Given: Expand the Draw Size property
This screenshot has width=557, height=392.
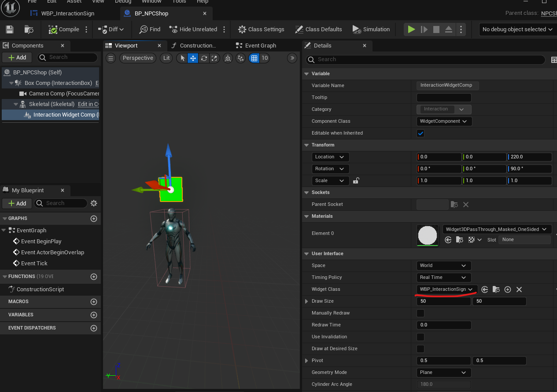Looking at the screenshot, I should (307, 301).
